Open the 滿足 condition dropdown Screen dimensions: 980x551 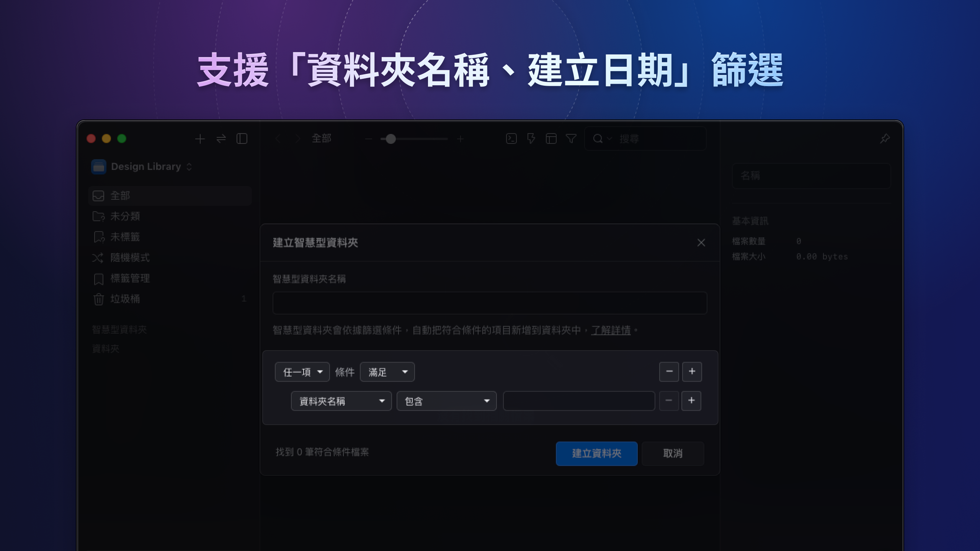click(x=387, y=372)
